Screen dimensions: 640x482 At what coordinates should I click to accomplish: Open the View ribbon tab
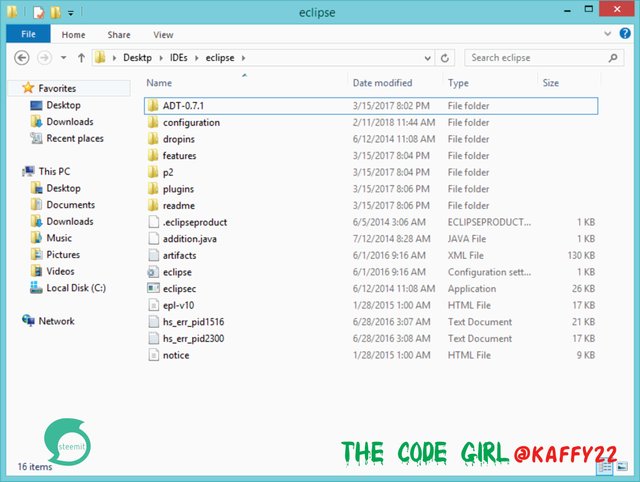tap(163, 35)
